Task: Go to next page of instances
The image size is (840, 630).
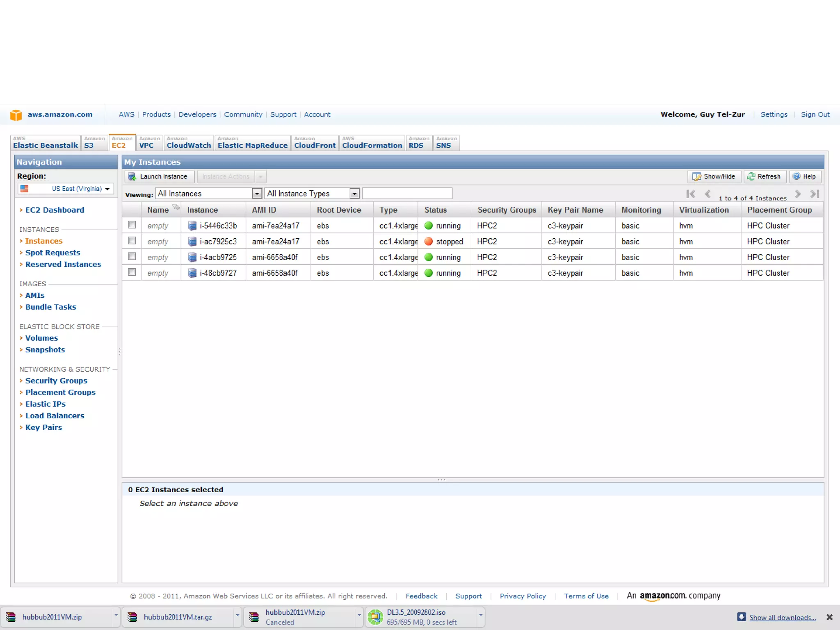Action: [x=798, y=194]
